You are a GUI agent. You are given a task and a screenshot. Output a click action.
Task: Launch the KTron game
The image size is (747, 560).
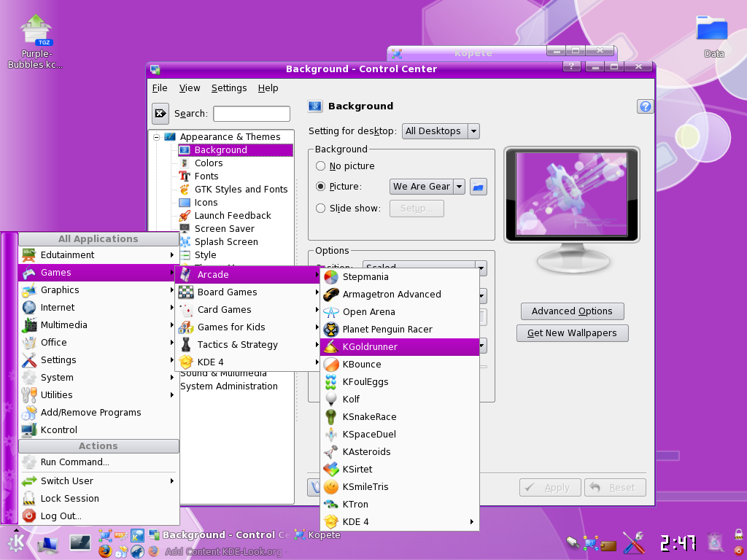(x=400, y=505)
